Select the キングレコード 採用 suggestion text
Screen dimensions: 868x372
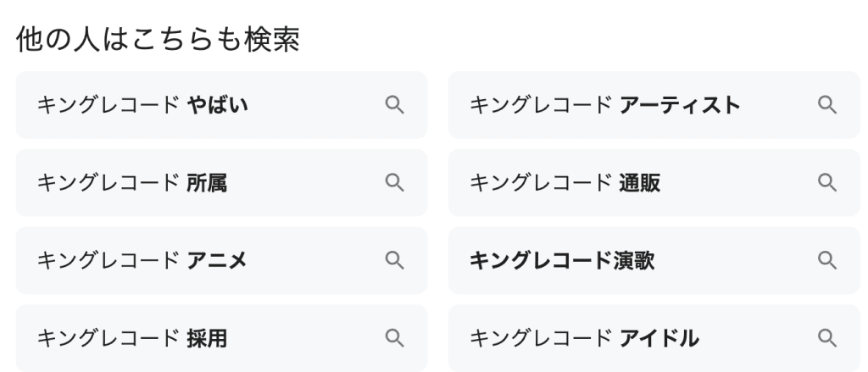coord(131,339)
